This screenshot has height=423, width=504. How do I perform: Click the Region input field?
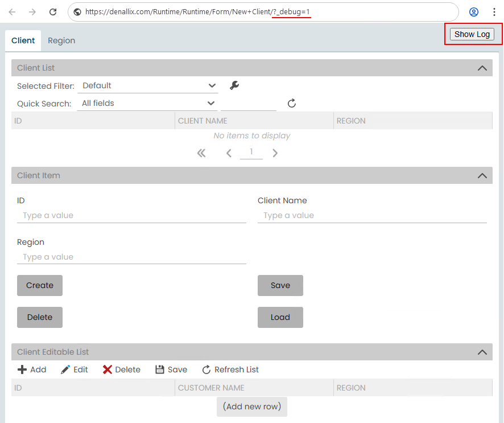pos(131,257)
